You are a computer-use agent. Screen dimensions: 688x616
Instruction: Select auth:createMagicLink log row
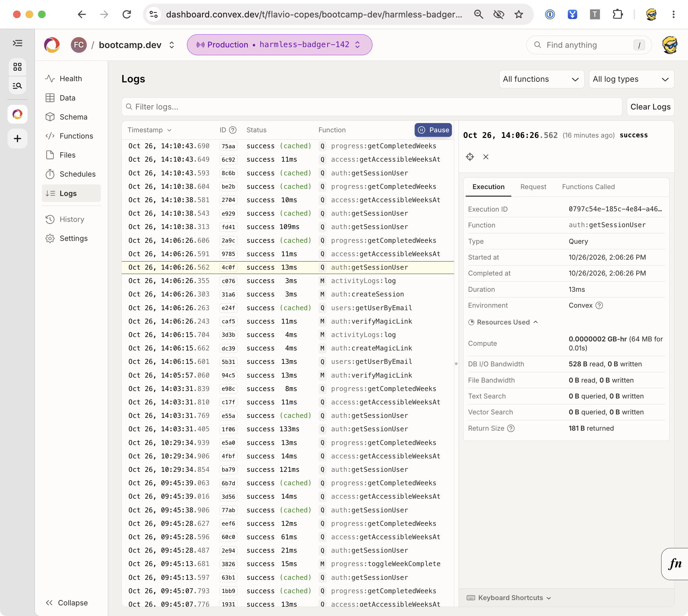[x=287, y=348]
